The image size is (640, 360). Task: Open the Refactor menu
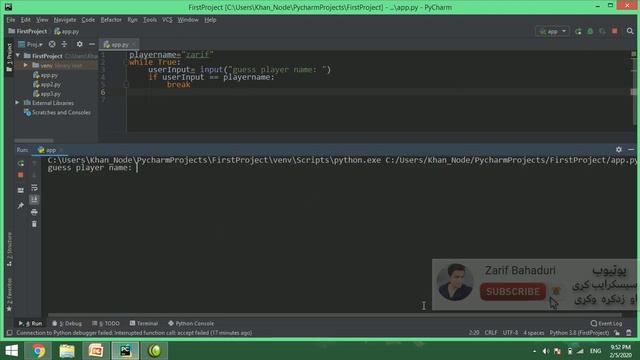click(111, 20)
